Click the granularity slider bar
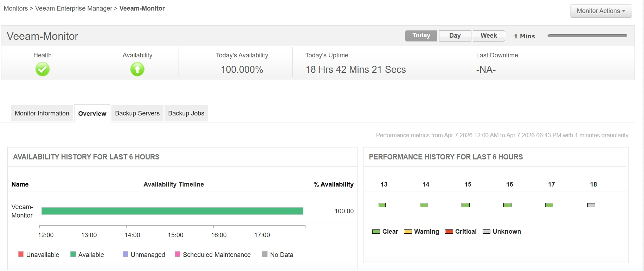 tap(587, 36)
